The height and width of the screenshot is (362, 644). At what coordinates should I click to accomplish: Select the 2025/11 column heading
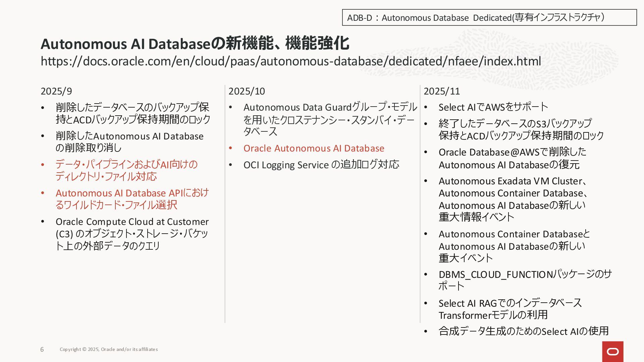click(441, 91)
